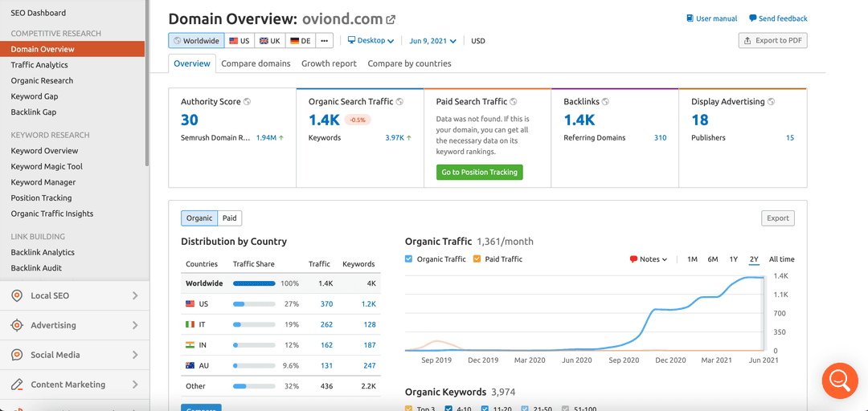Set chart range to 6M

coord(712,259)
